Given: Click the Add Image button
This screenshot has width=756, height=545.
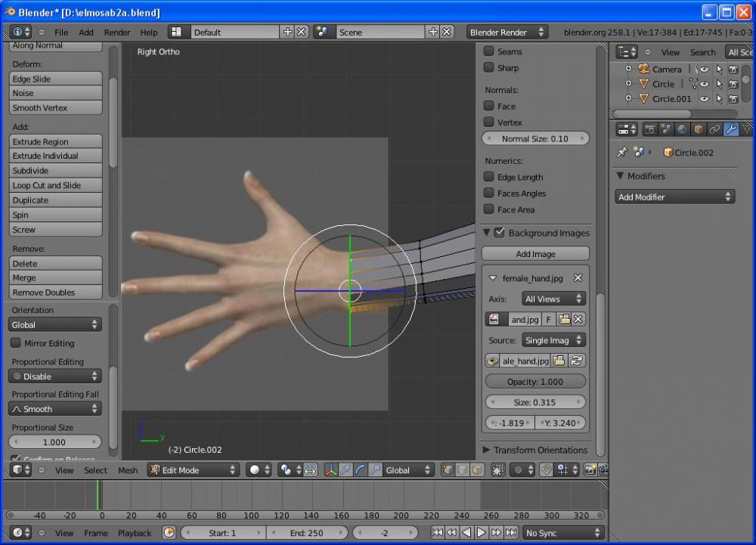Looking at the screenshot, I should [x=535, y=254].
